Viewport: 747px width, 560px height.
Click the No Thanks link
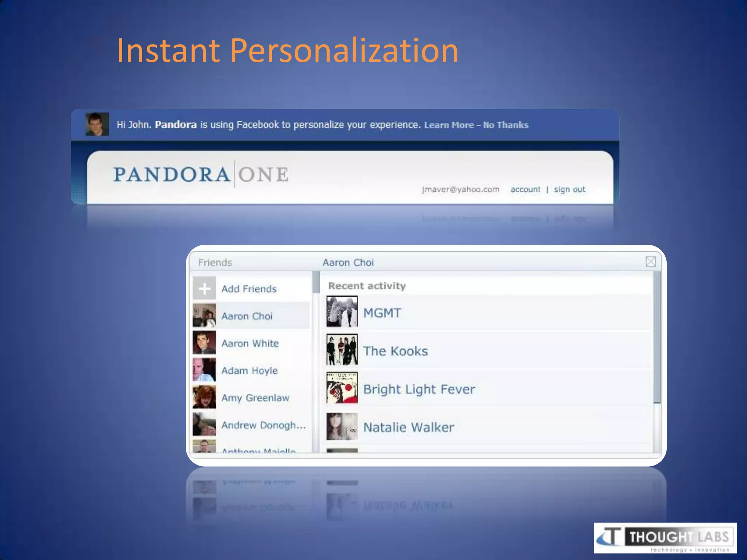[506, 125]
